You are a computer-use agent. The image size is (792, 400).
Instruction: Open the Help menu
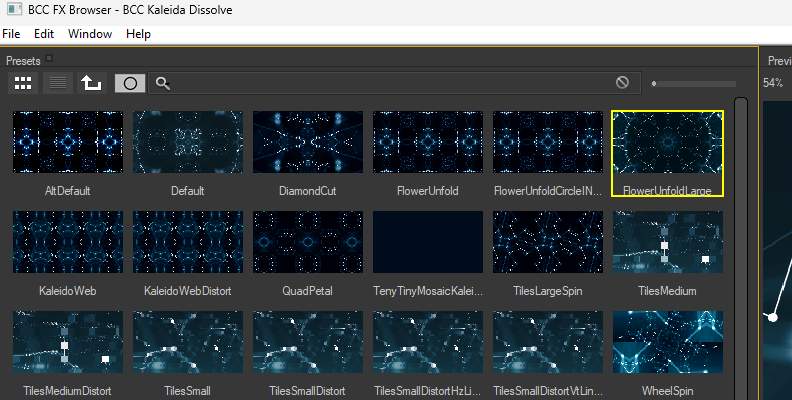(138, 34)
